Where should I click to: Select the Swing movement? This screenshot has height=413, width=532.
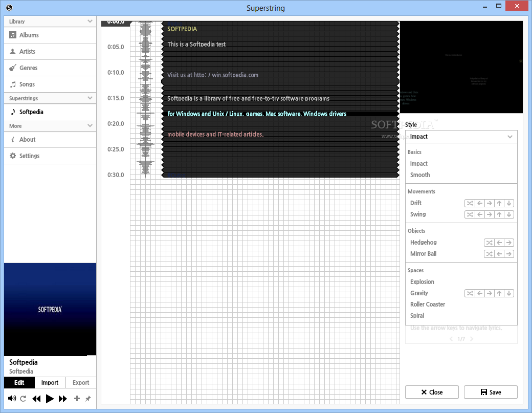tap(418, 214)
